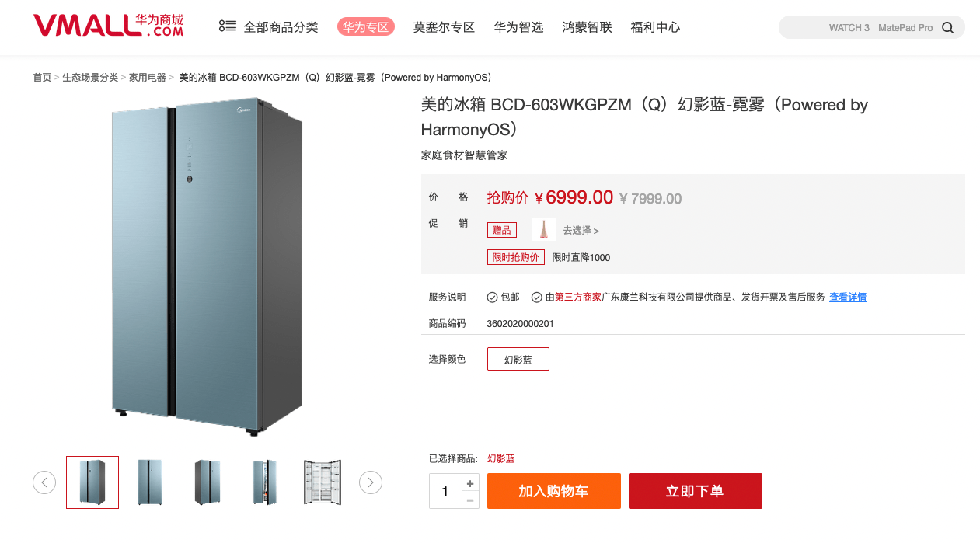Image resolution: width=980 pixels, height=543 pixels.
Task: Click the VMALL logo
Action: tap(108, 25)
